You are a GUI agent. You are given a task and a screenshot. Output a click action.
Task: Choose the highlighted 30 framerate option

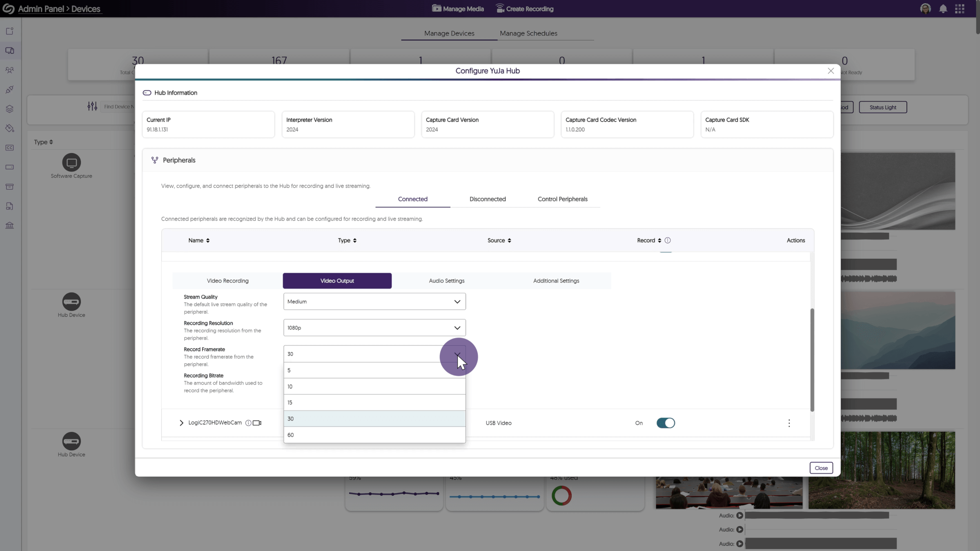(374, 419)
